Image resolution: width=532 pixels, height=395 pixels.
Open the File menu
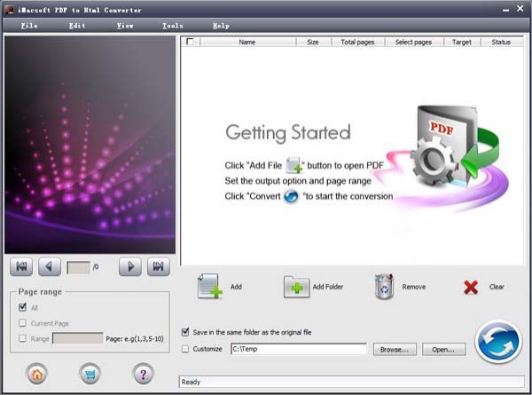click(29, 26)
